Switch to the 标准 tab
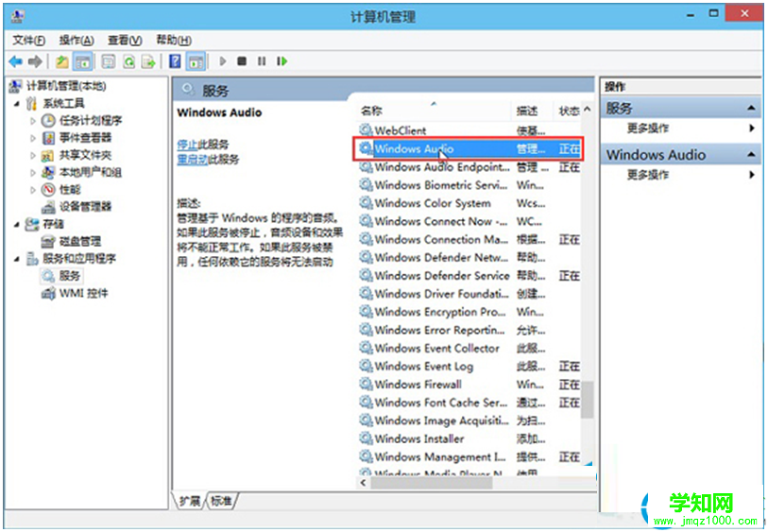This screenshot has width=768, height=532. click(221, 501)
